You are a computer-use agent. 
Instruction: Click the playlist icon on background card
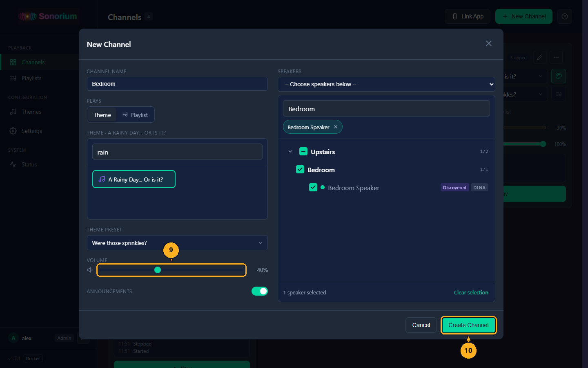click(x=559, y=94)
